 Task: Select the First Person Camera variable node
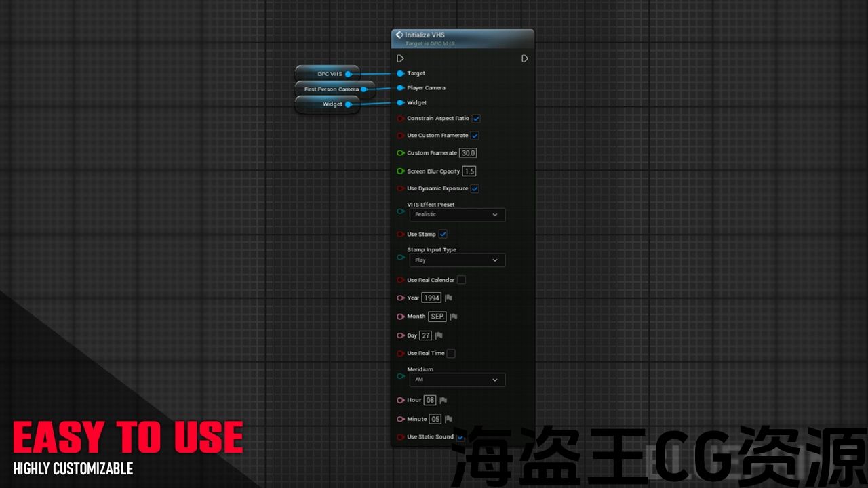click(331, 89)
